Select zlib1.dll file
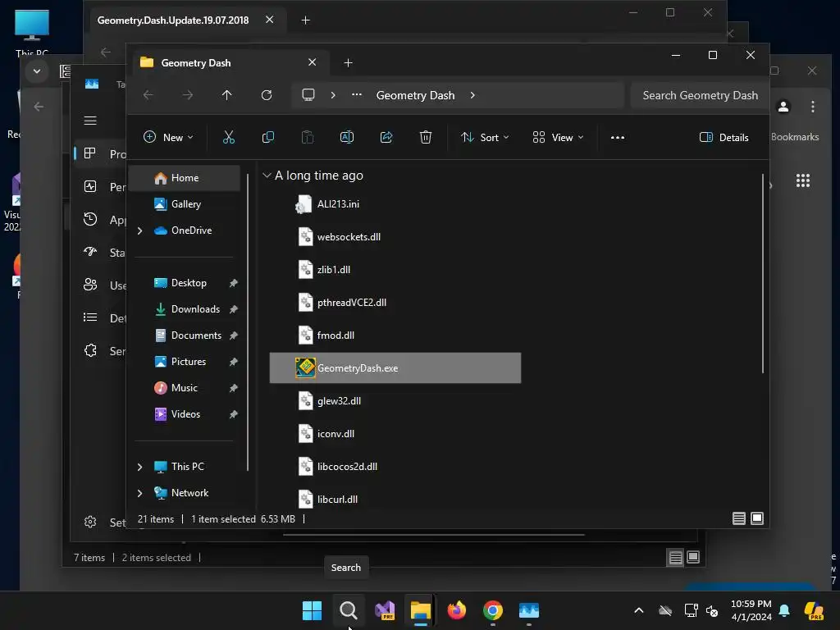Screen dimensions: 840x630 click(395, 269)
